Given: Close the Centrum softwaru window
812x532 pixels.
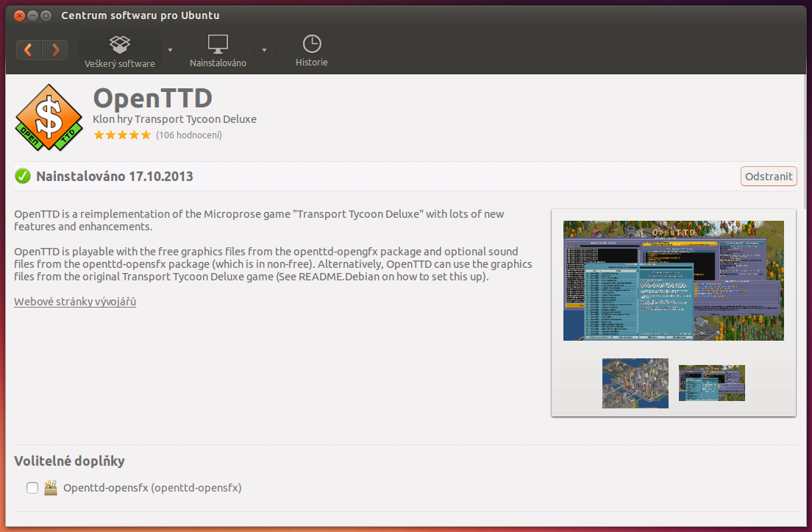Looking at the screenshot, I should [19, 15].
